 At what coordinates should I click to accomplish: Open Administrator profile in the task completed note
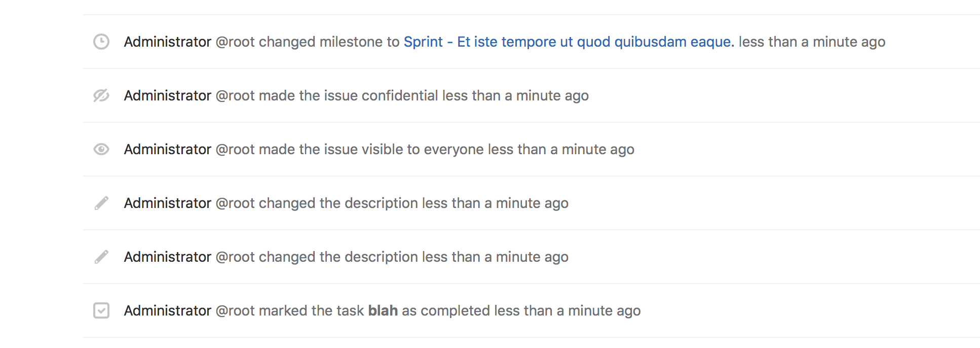tap(167, 310)
